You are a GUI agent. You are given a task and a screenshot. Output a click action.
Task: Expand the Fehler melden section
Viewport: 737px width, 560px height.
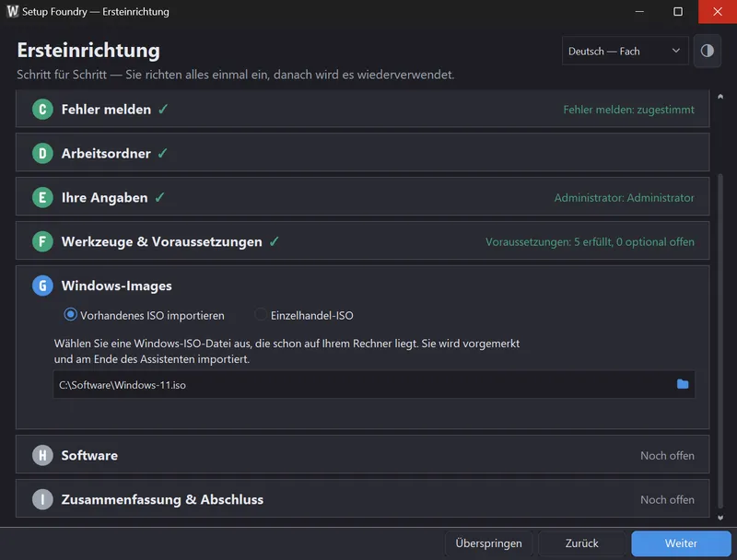point(362,110)
